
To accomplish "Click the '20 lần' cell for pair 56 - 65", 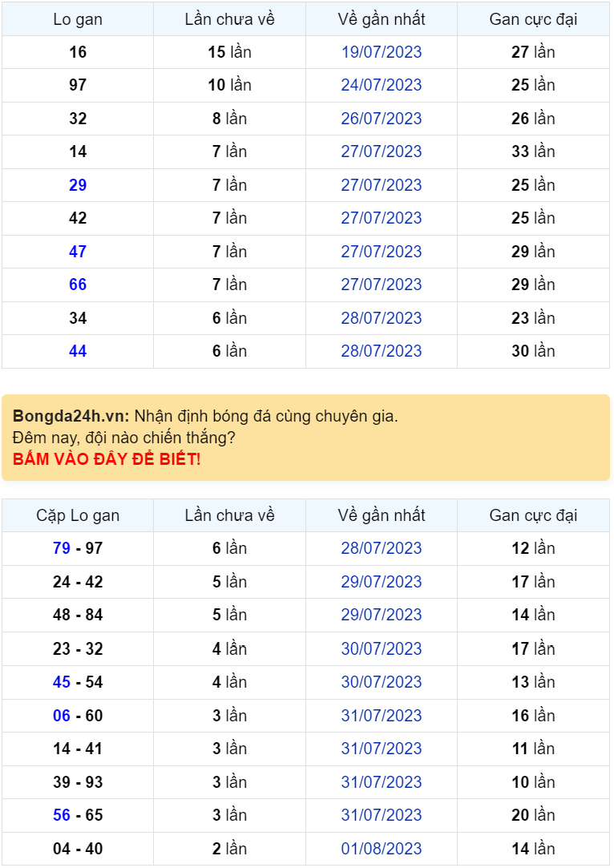I will pos(533,815).
